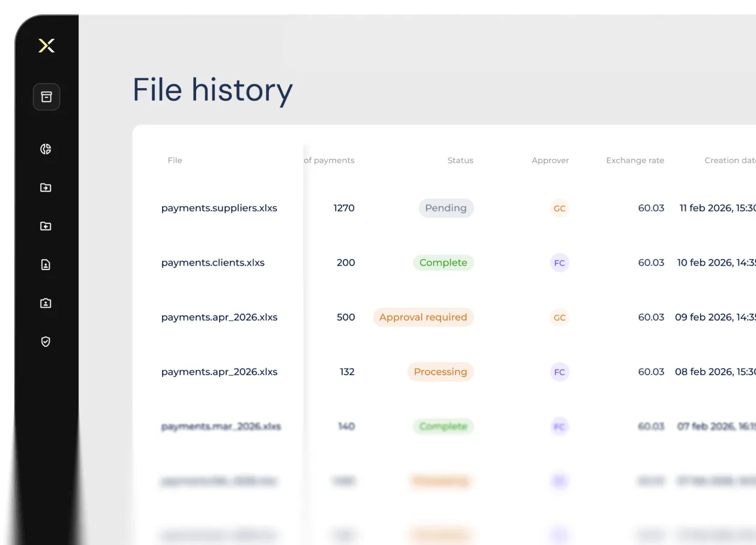Click FC approver avatar in the 132 payments row

pos(559,372)
